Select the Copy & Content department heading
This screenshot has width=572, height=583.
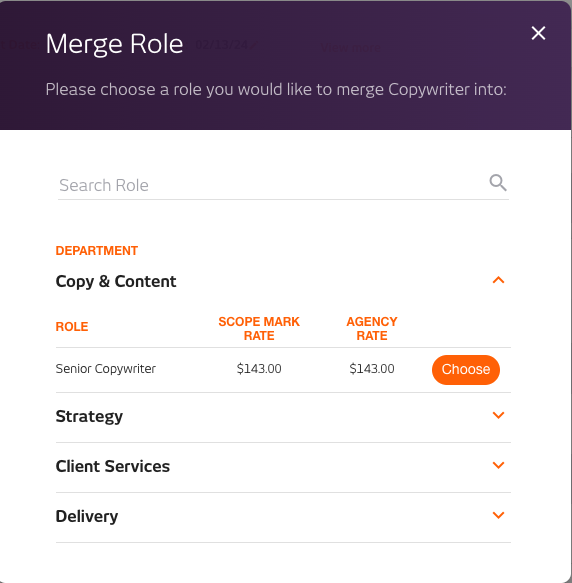click(x=116, y=281)
